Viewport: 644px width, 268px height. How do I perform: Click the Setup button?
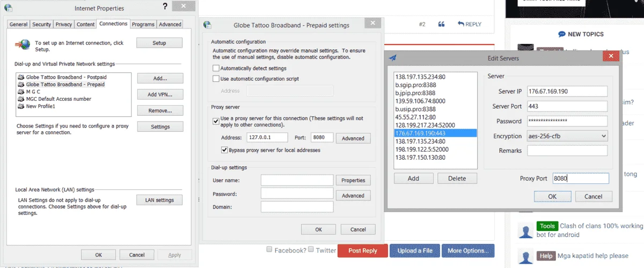(x=159, y=43)
